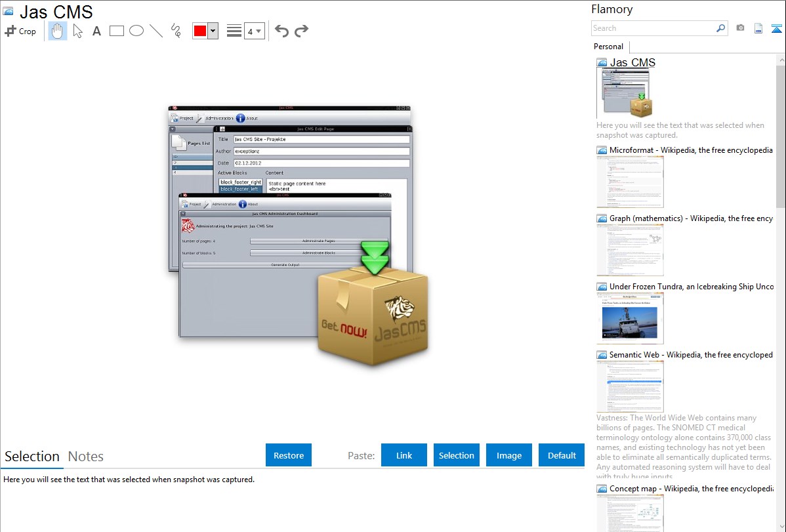Click the icon beside Microformat title
The image size is (786, 532).
pyautogui.click(x=602, y=150)
